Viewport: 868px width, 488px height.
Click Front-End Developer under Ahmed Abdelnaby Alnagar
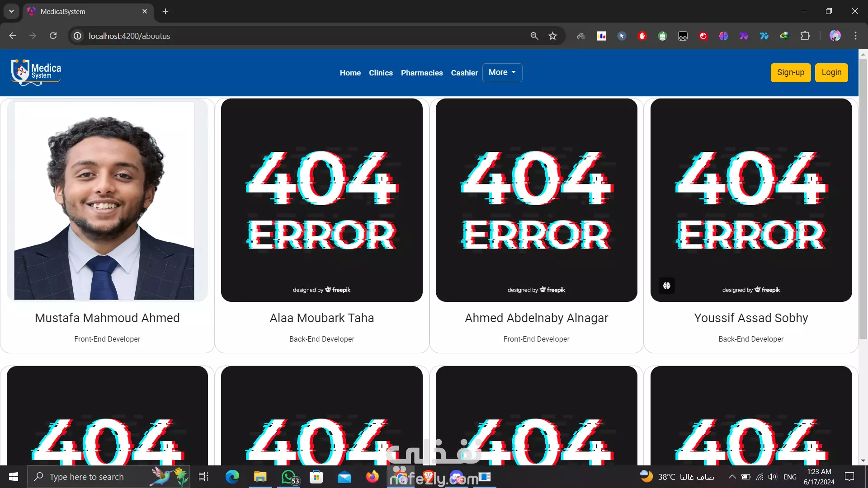[537, 339]
